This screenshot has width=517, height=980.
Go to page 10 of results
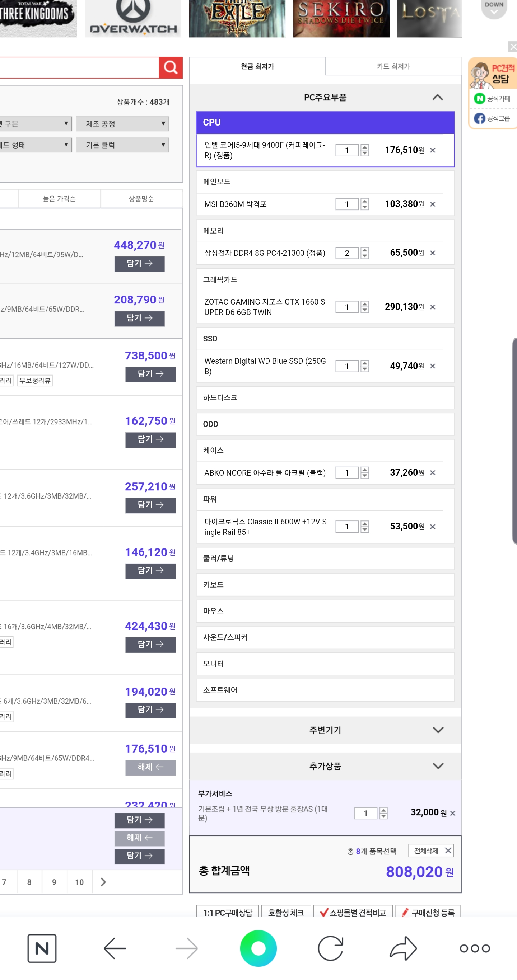pyautogui.click(x=79, y=882)
